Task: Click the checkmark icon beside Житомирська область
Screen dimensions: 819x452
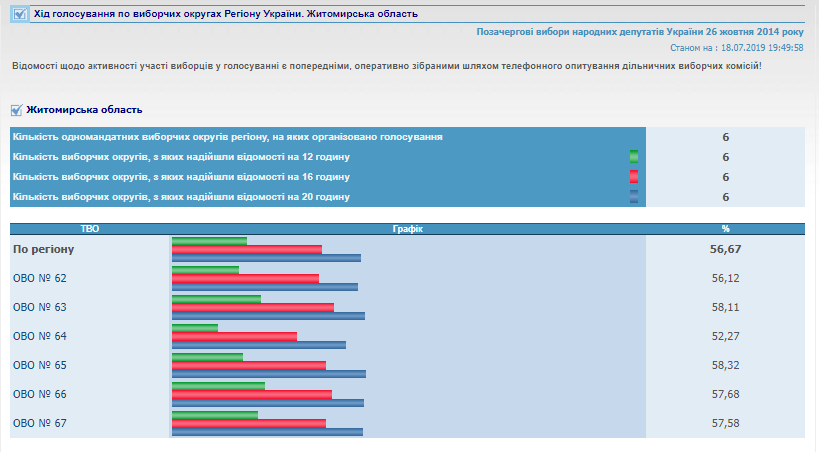Action: coord(16,110)
